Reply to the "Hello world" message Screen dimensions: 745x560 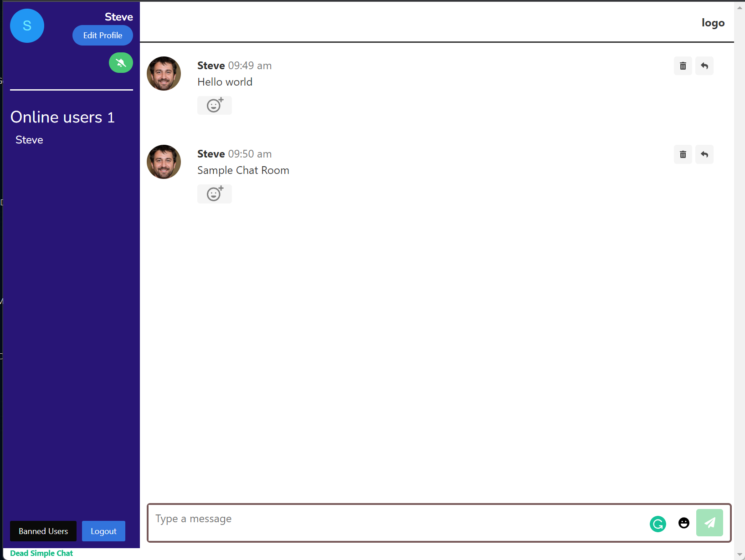click(704, 66)
